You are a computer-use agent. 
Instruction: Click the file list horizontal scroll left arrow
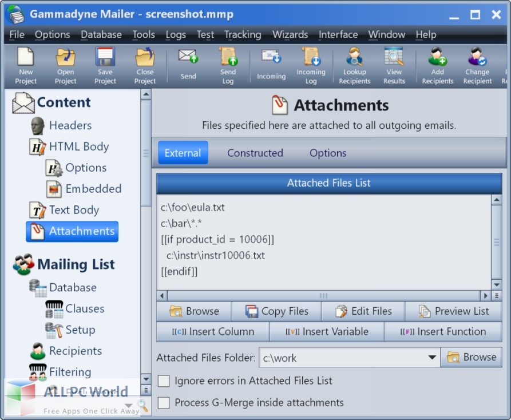(x=162, y=296)
